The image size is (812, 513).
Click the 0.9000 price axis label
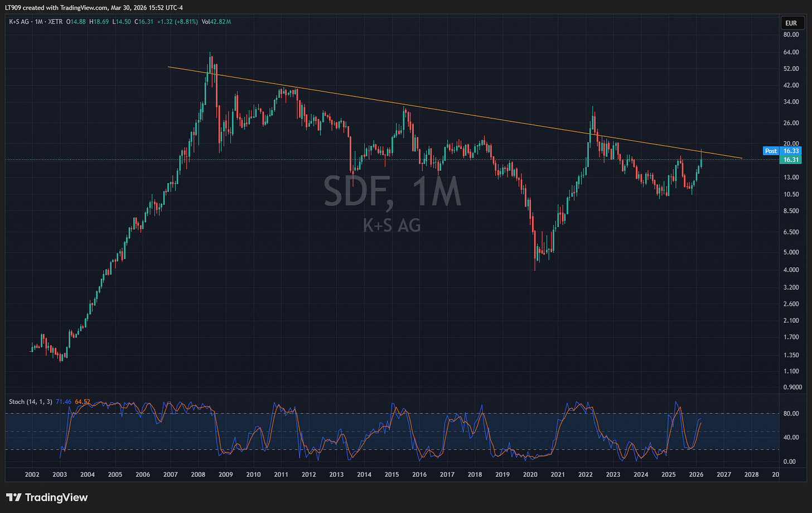pos(792,387)
